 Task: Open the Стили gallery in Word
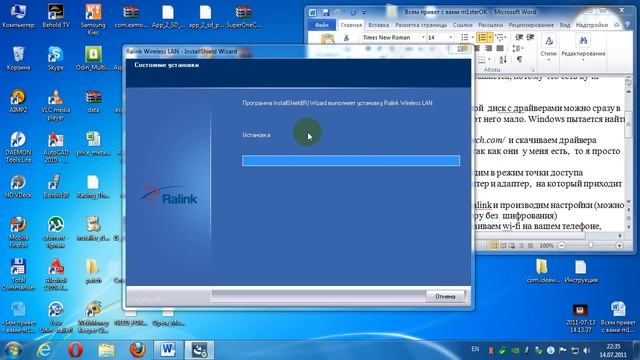point(549,48)
